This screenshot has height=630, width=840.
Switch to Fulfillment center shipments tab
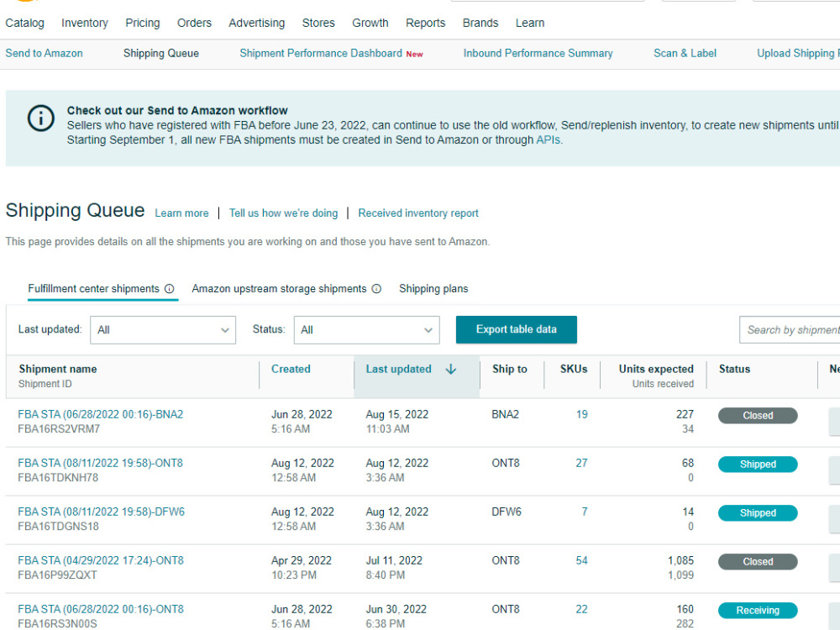point(94,289)
